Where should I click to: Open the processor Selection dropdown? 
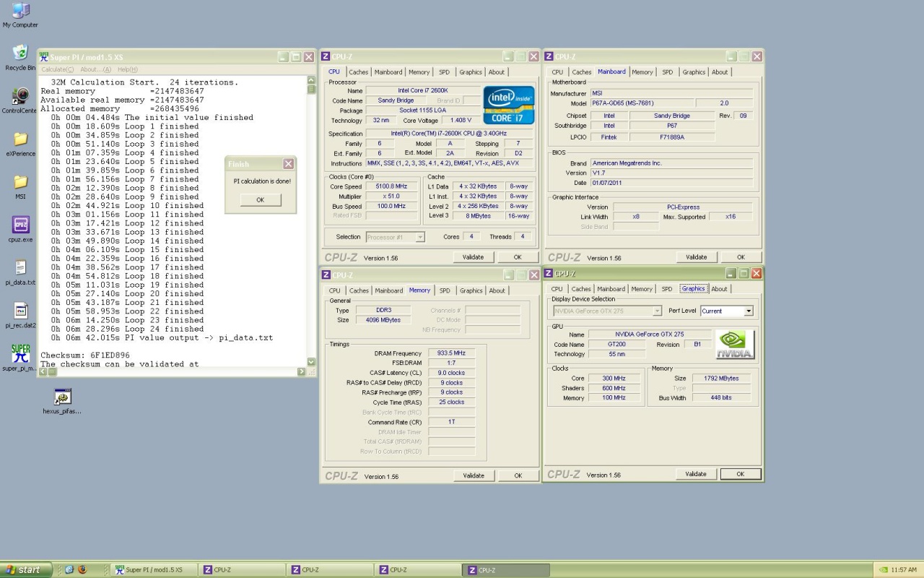420,237
